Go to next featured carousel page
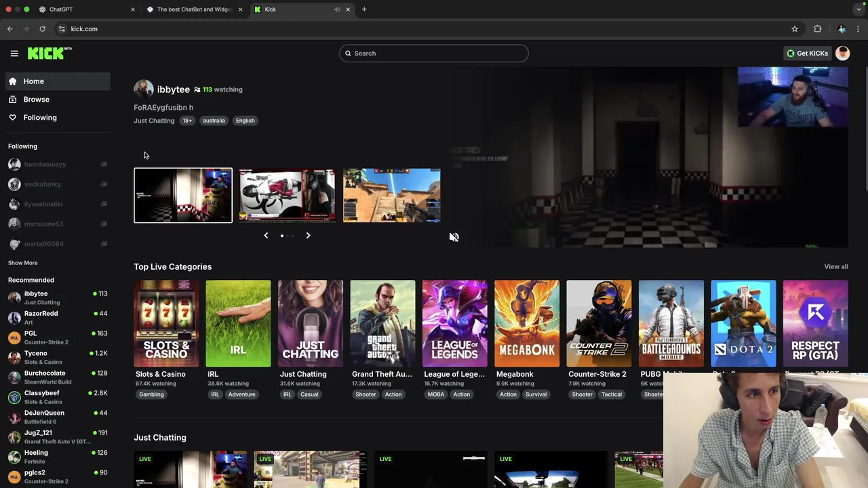Screen dimensions: 868x488 tap(308, 235)
